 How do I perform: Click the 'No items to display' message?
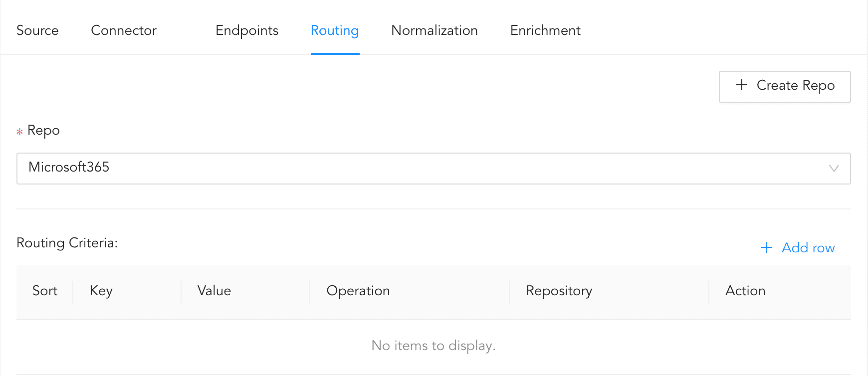[x=434, y=346]
